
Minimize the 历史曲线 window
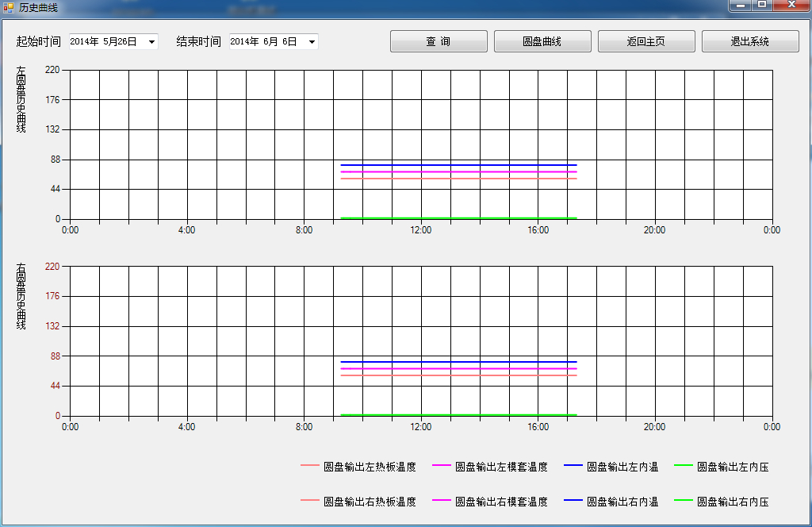point(741,6)
